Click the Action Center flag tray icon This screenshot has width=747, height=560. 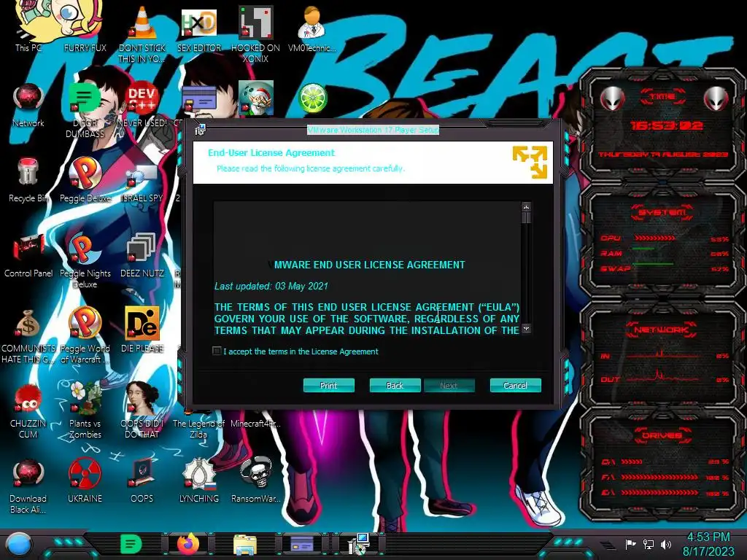pyautogui.click(x=631, y=544)
